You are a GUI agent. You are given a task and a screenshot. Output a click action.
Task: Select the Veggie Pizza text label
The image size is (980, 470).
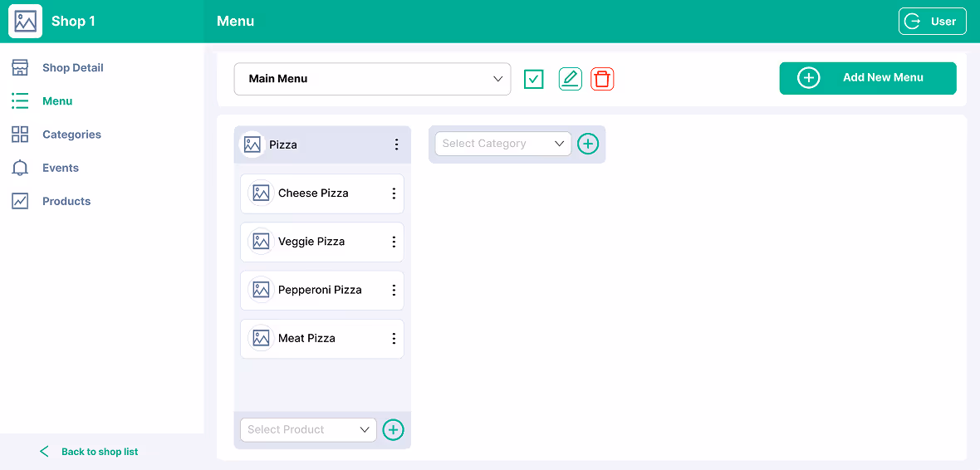(x=311, y=242)
